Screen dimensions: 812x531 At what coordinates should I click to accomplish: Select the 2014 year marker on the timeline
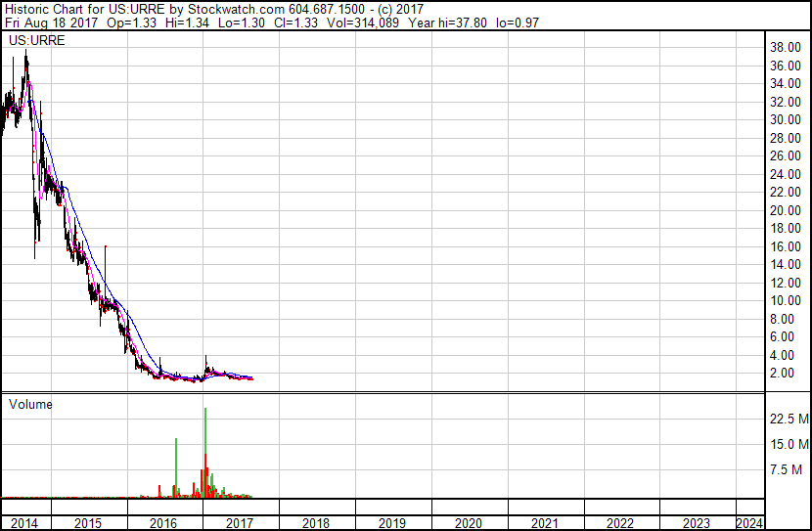tap(23, 523)
